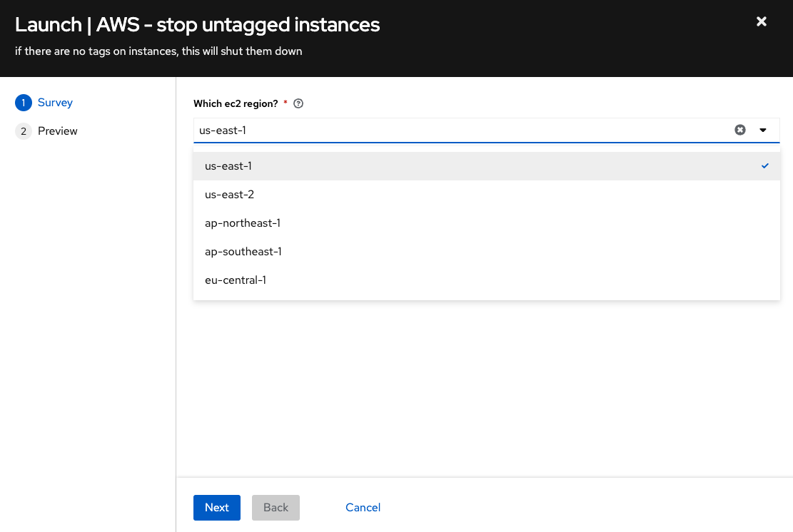Collapse the region dropdown via its caret
This screenshot has height=532, width=793.
[763, 131]
